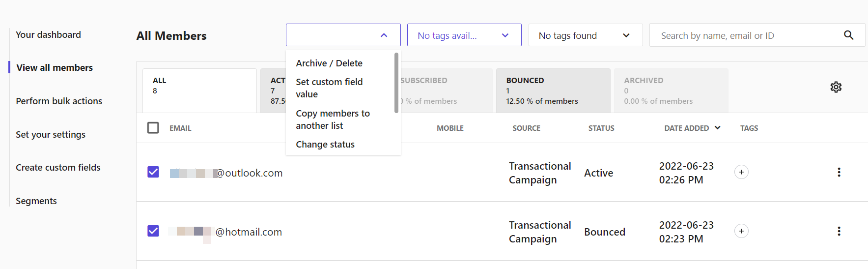Open the ARCHIVED members tab
This screenshot has width=868, height=269.
click(x=671, y=90)
